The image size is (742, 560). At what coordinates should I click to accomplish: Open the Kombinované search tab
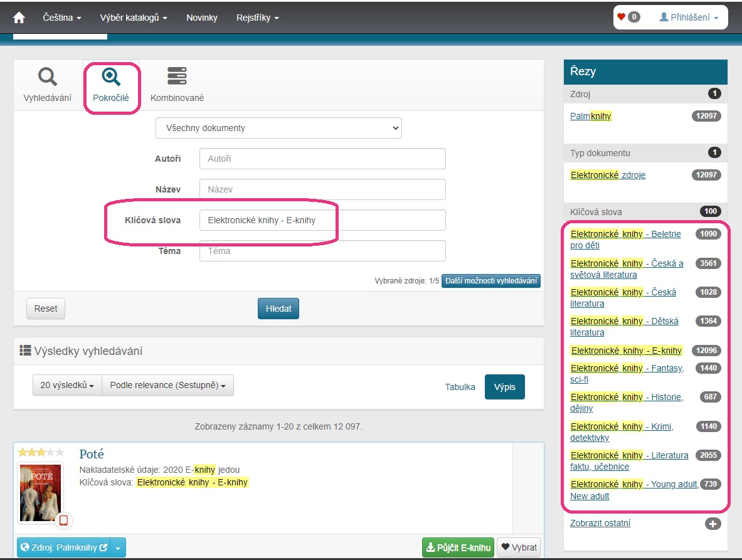177,85
